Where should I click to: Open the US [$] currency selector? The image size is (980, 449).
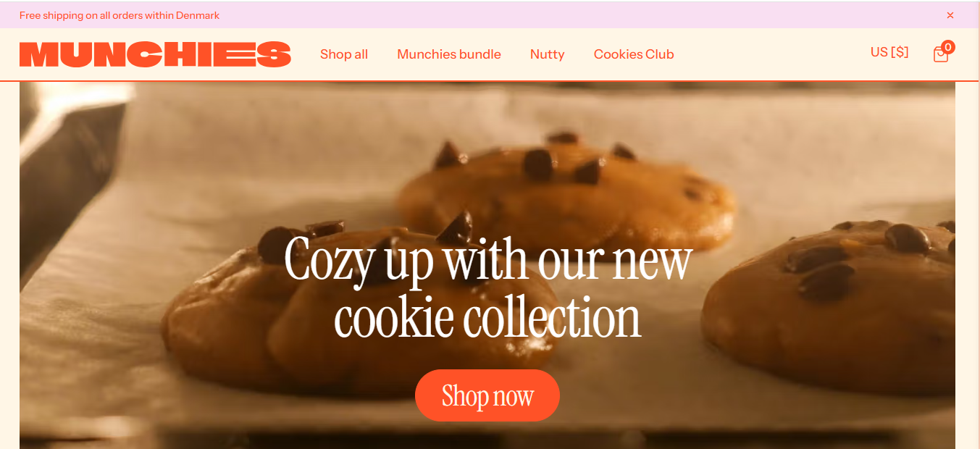point(889,52)
